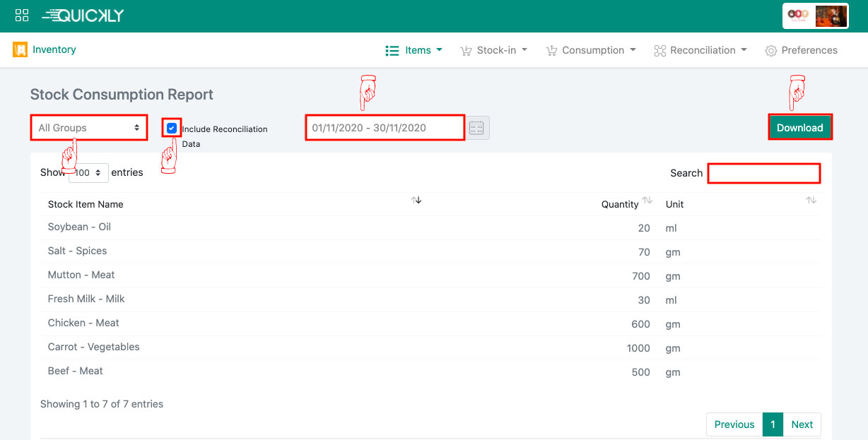Toggle the Include Reconciliation Data checkbox

pyautogui.click(x=172, y=129)
